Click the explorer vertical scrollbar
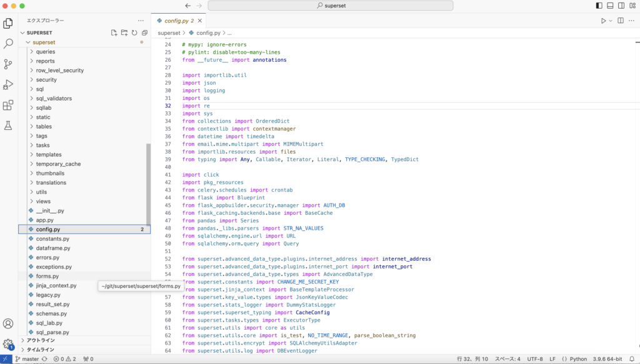 (x=148, y=184)
